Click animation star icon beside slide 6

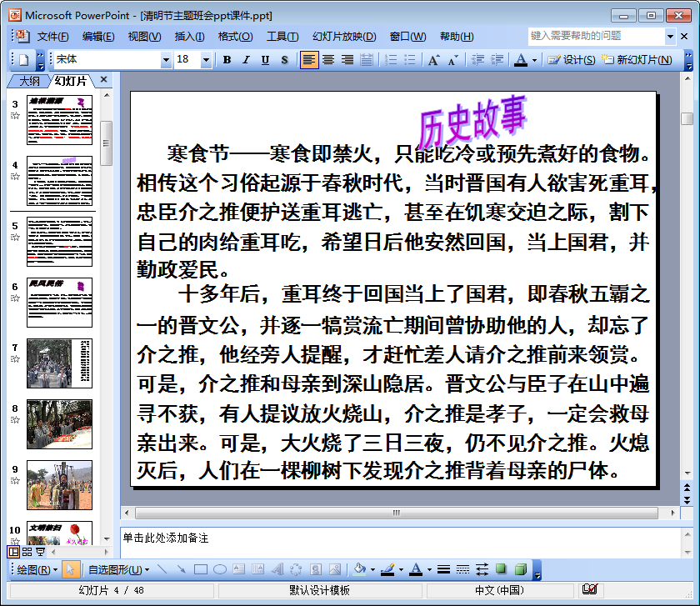point(15,298)
